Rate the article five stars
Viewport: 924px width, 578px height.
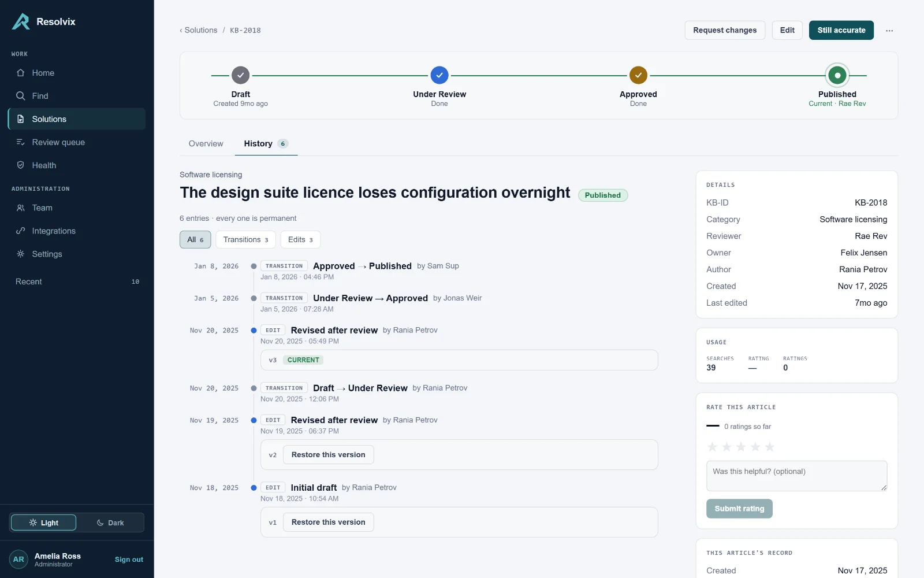coord(770,447)
